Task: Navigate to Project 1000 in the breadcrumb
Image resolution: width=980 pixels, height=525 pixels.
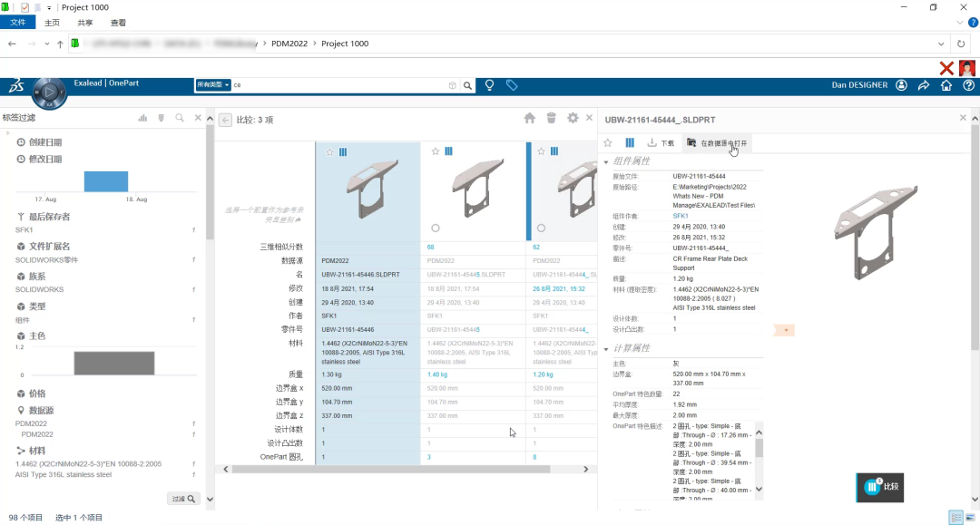Action: coord(345,44)
